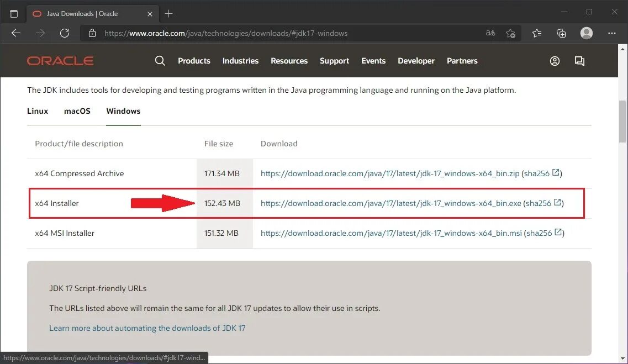Open the Industries menu

(240, 61)
